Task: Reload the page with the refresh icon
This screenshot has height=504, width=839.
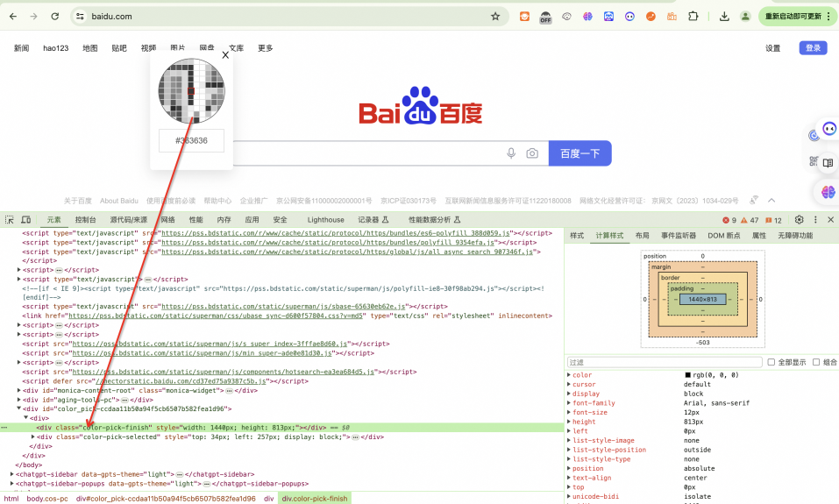Action: pyautogui.click(x=54, y=17)
